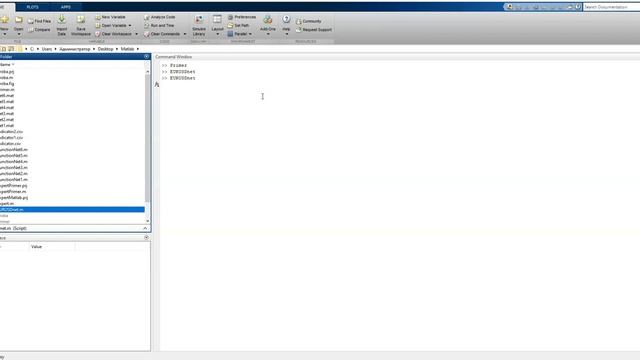Switch to the APPS tab

[66, 7]
